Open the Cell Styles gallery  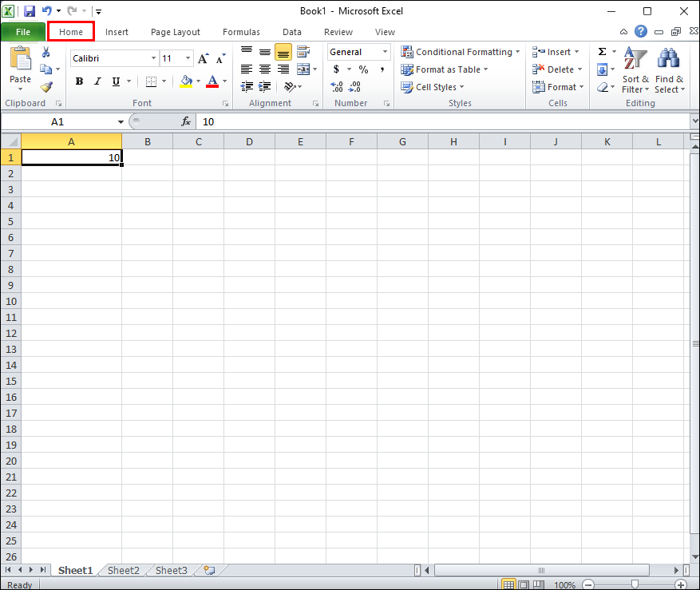[432, 86]
